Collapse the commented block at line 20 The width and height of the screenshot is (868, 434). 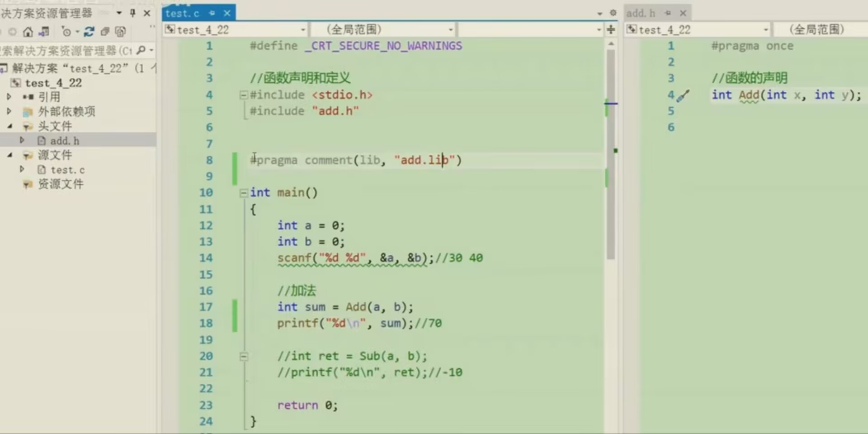pos(243,357)
